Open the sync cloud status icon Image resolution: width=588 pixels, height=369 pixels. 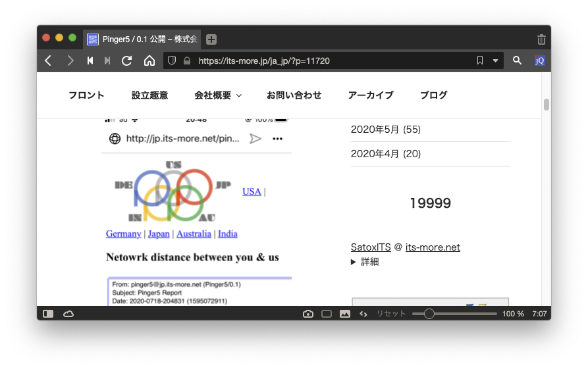tap(68, 314)
